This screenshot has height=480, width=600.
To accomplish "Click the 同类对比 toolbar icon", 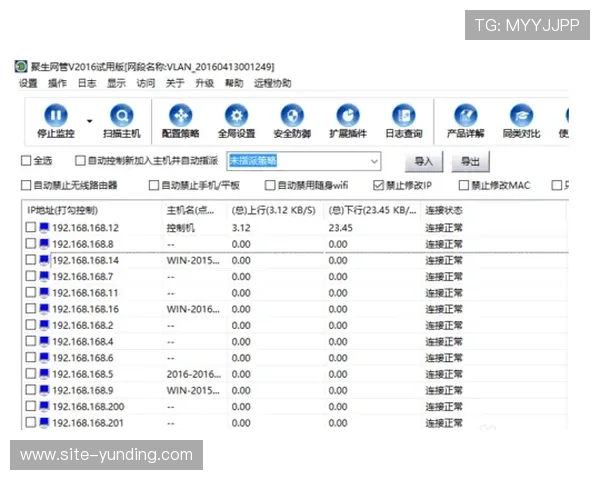I will (x=522, y=115).
